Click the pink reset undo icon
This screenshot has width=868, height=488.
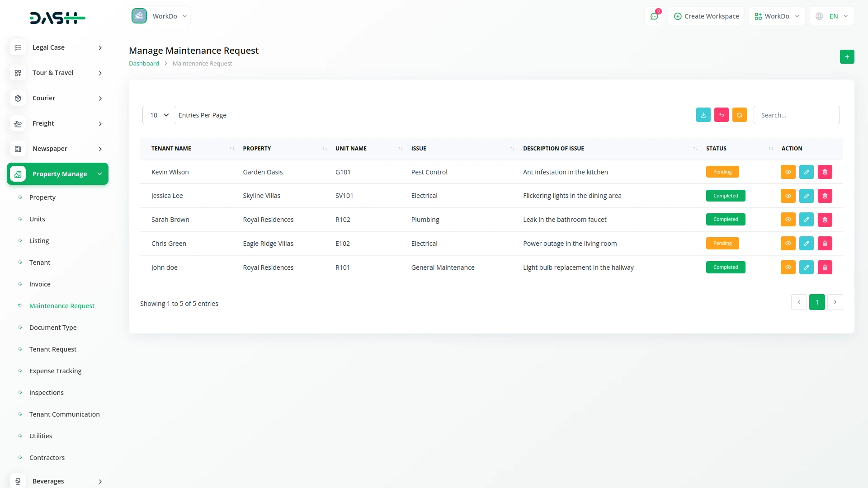pyautogui.click(x=721, y=115)
